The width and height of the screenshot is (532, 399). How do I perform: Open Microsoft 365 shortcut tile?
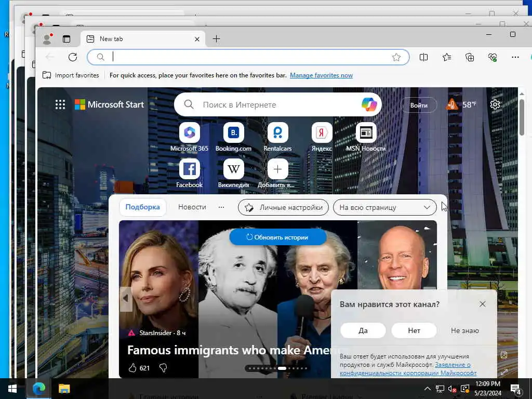pos(189,137)
